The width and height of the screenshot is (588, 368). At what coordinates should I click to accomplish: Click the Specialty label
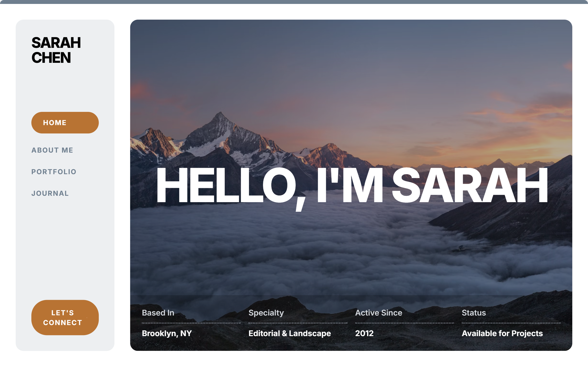point(266,313)
